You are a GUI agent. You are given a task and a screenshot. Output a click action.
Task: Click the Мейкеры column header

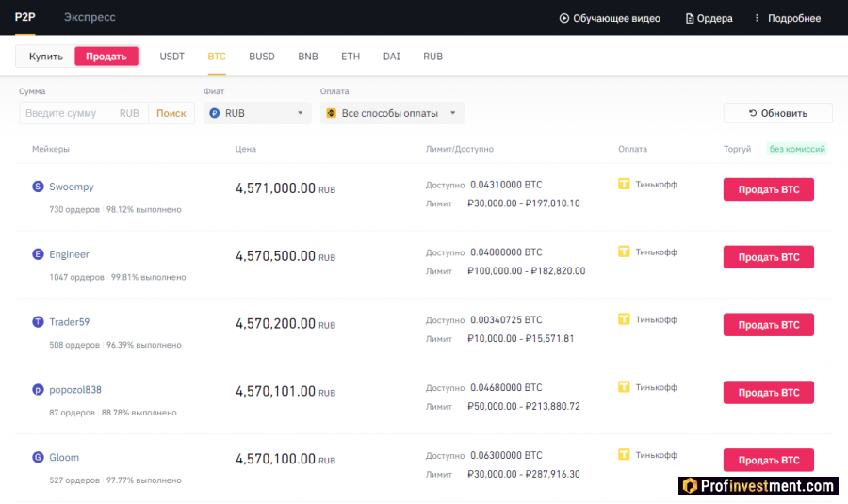pyautogui.click(x=51, y=149)
